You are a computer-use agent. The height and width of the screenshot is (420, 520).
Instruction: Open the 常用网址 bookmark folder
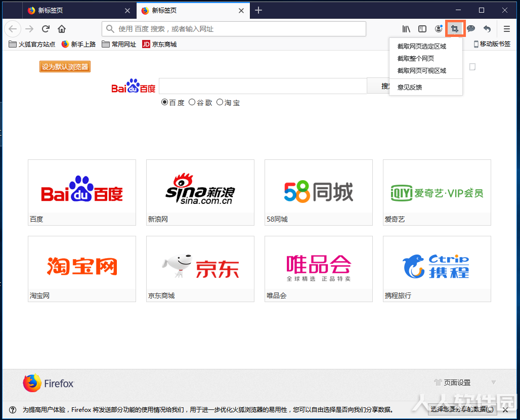pyautogui.click(x=119, y=44)
